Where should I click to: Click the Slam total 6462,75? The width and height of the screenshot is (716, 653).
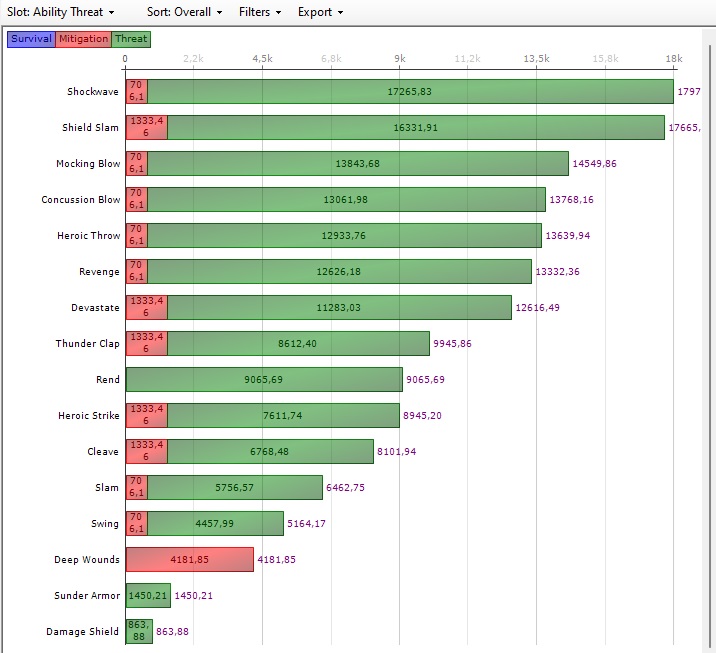[x=345, y=488]
